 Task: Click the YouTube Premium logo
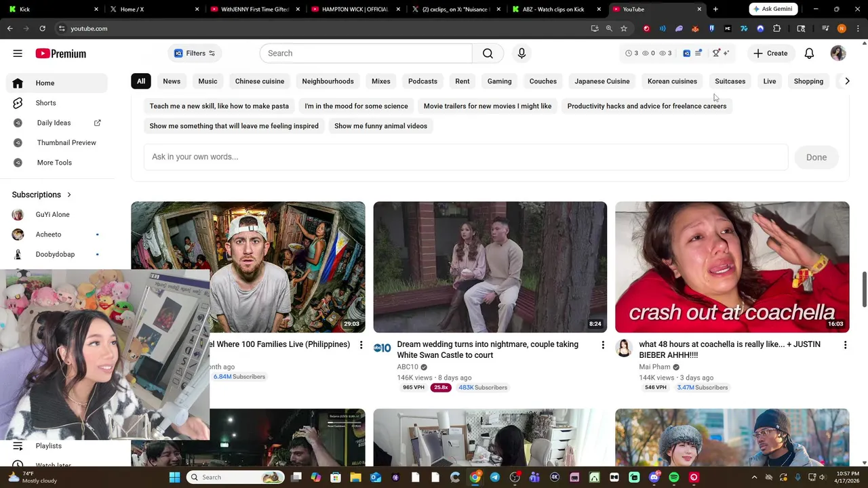[60, 54]
